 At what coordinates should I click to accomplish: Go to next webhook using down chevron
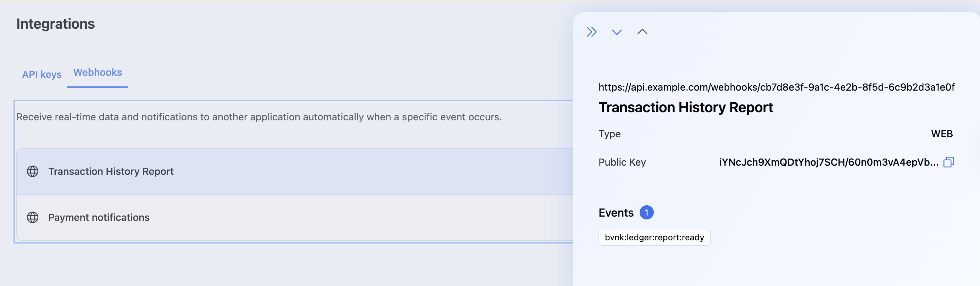point(617,32)
